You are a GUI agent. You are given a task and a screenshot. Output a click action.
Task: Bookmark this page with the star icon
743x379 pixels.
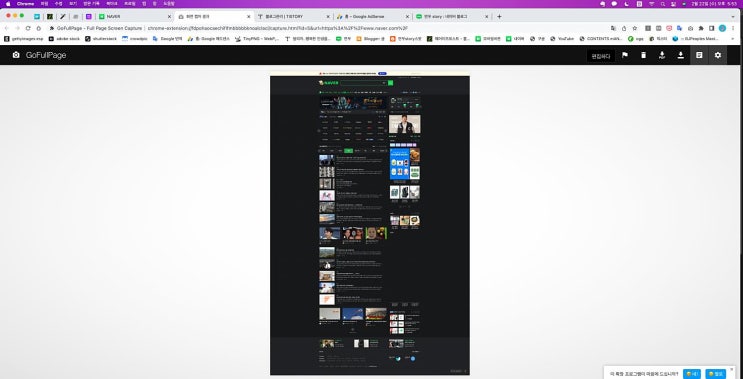tap(635, 28)
